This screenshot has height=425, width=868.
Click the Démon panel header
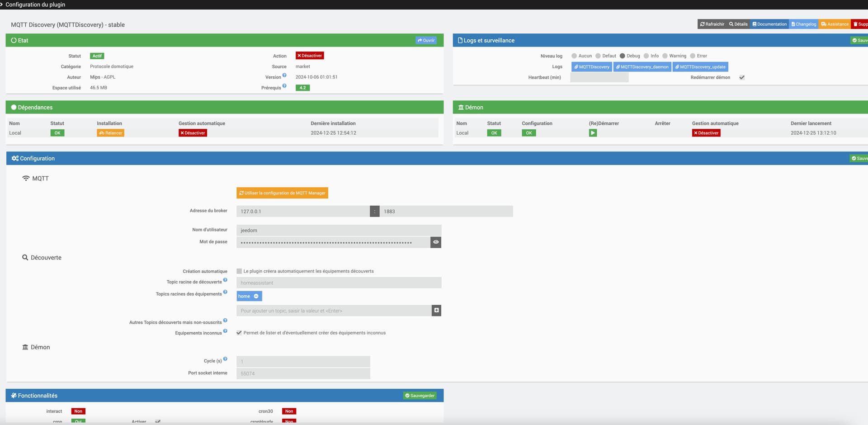tap(660, 107)
